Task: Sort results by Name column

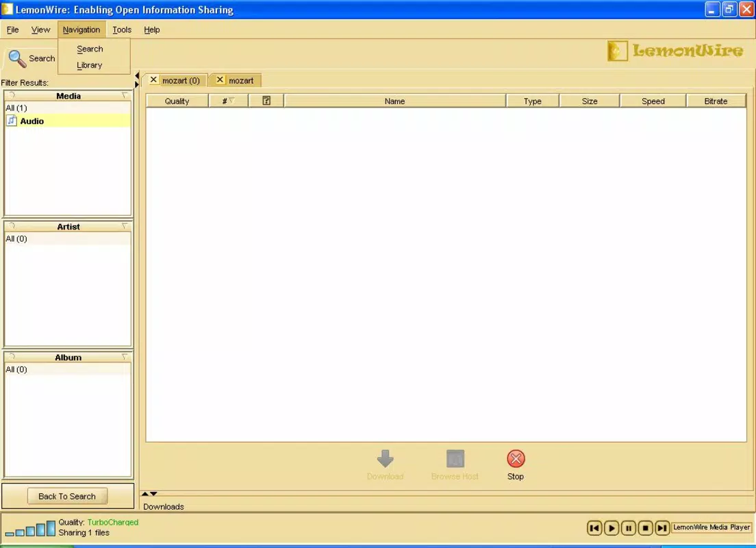Action: (x=395, y=101)
